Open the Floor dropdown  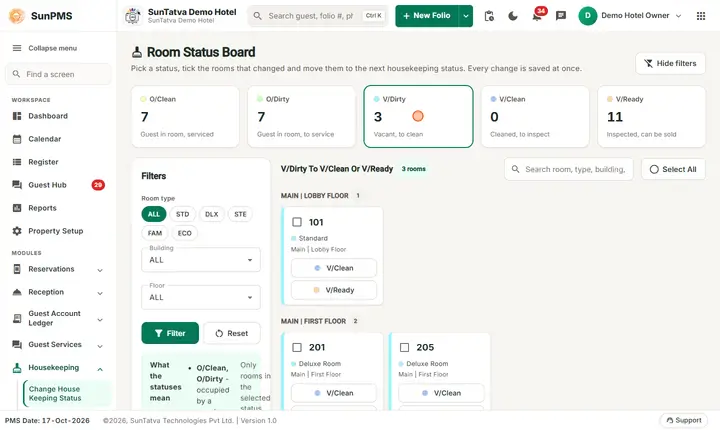coord(201,297)
